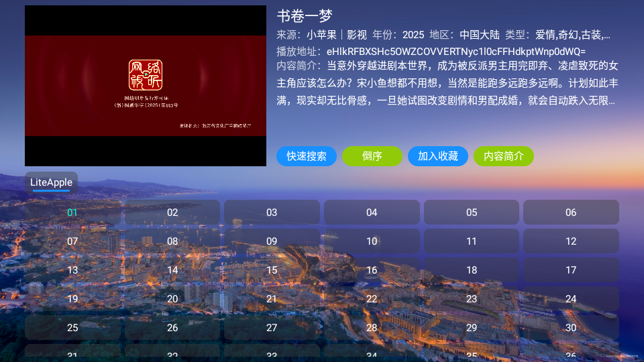Viewport: 644px width, 362px height.
Task: Play episode 24
Action: [571, 299]
